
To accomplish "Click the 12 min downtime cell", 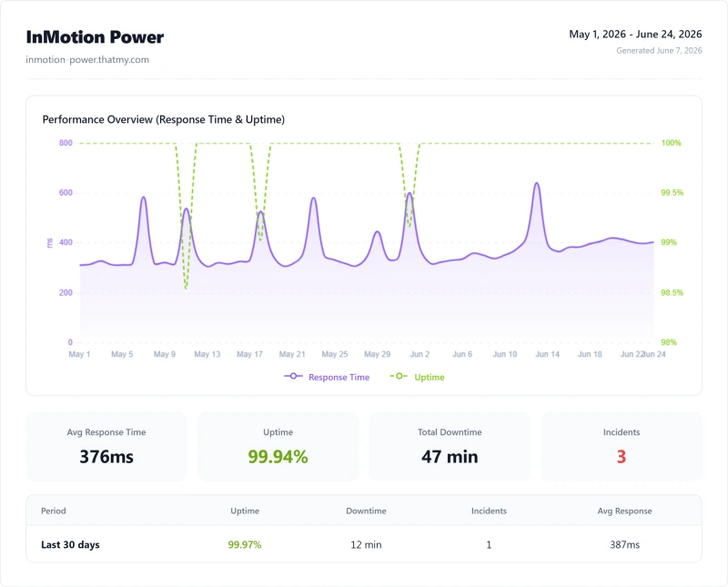I will pos(366,544).
